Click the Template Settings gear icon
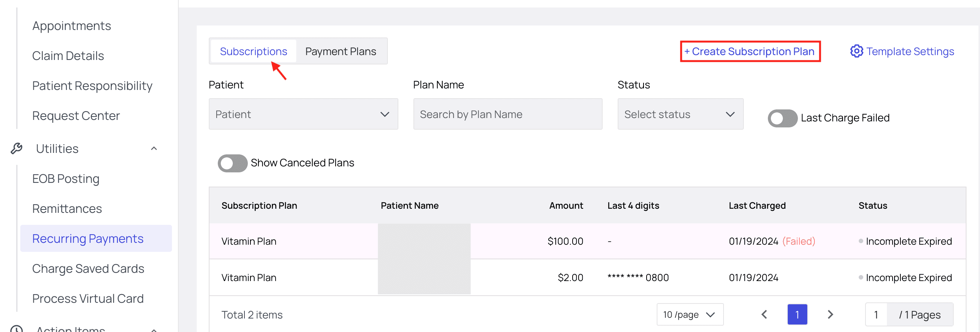980x332 pixels. [856, 51]
